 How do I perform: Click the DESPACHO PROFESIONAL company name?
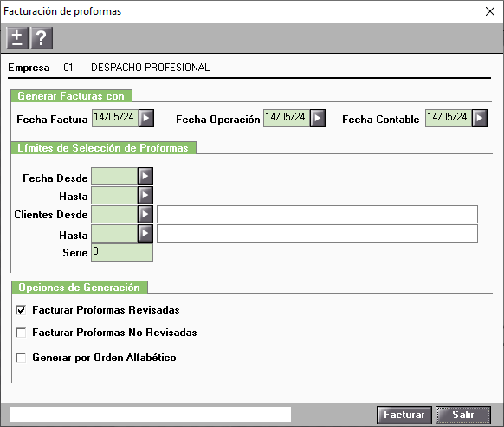(151, 68)
